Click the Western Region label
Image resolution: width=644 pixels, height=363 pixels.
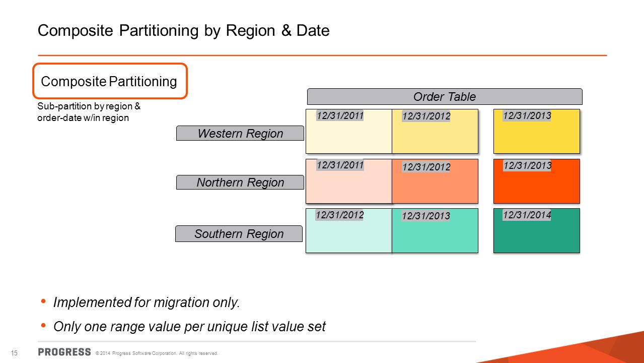[x=240, y=134]
